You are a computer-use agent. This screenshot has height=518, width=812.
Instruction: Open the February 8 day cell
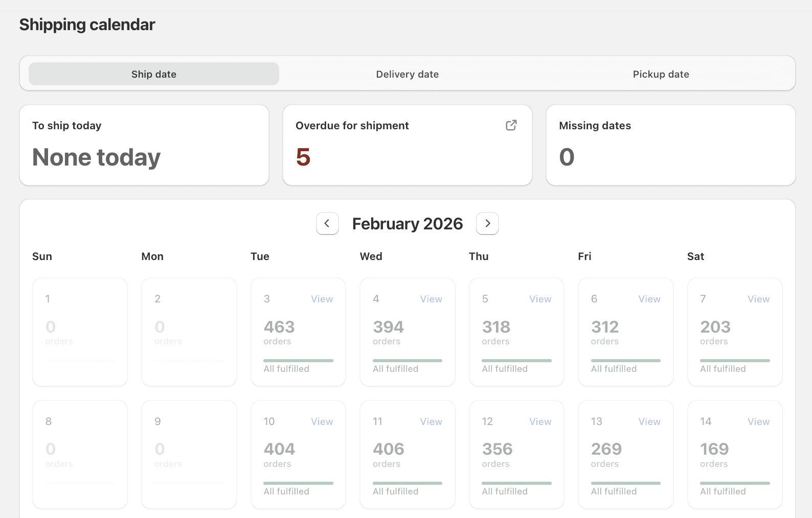[x=80, y=455]
